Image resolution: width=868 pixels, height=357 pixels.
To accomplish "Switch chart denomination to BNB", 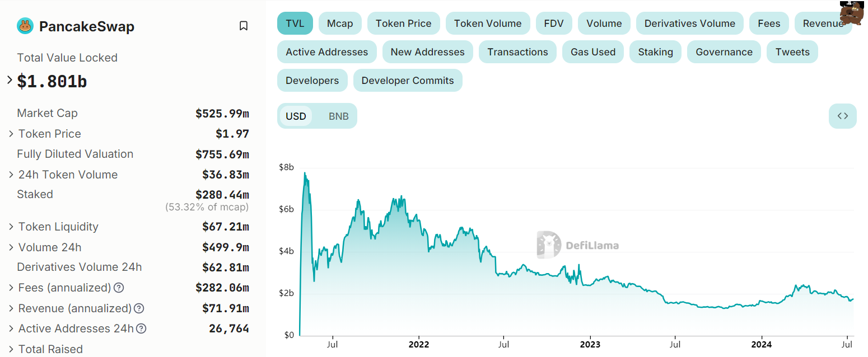I will pyautogui.click(x=338, y=116).
